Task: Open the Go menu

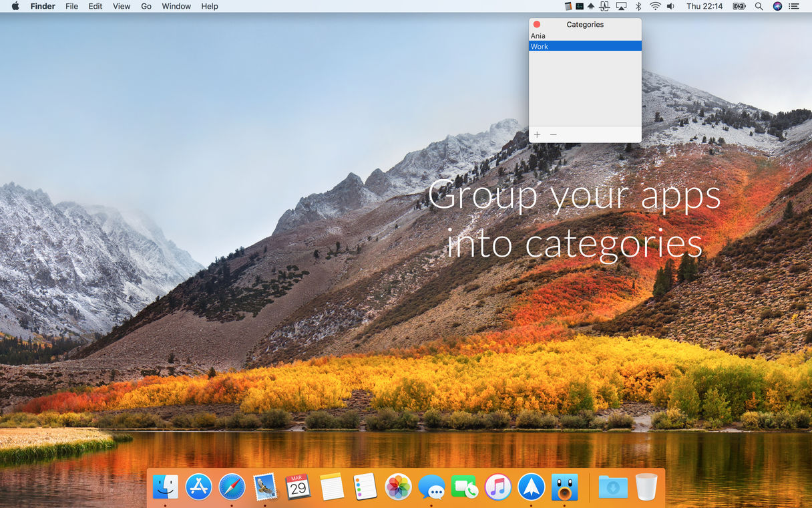Action: (146, 6)
